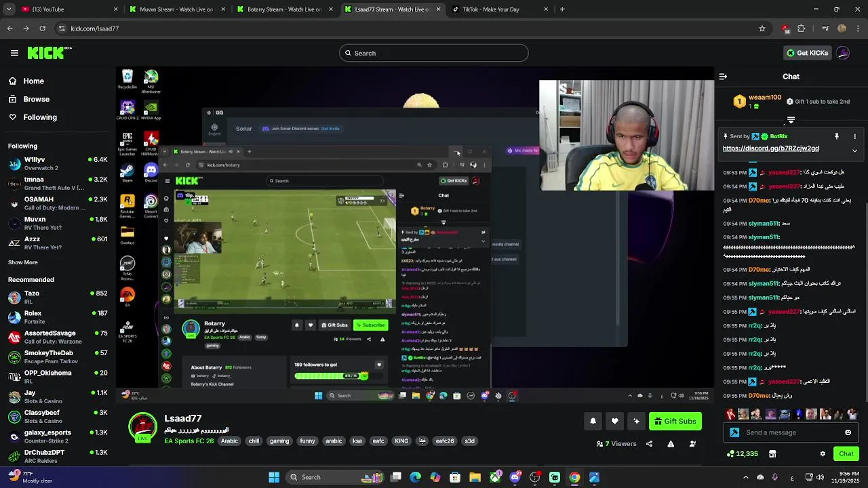Open the Kick hamburger menu
The height and width of the screenshot is (488, 868).
pyautogui.click(x=14, y=53)
